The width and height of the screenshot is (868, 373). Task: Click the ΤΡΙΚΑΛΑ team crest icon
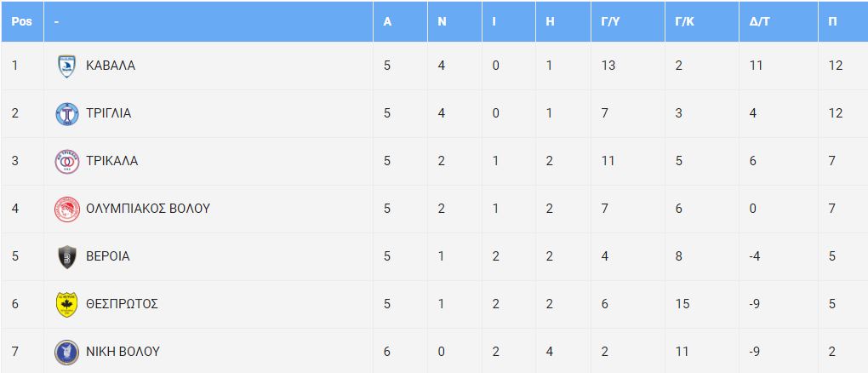67,161
